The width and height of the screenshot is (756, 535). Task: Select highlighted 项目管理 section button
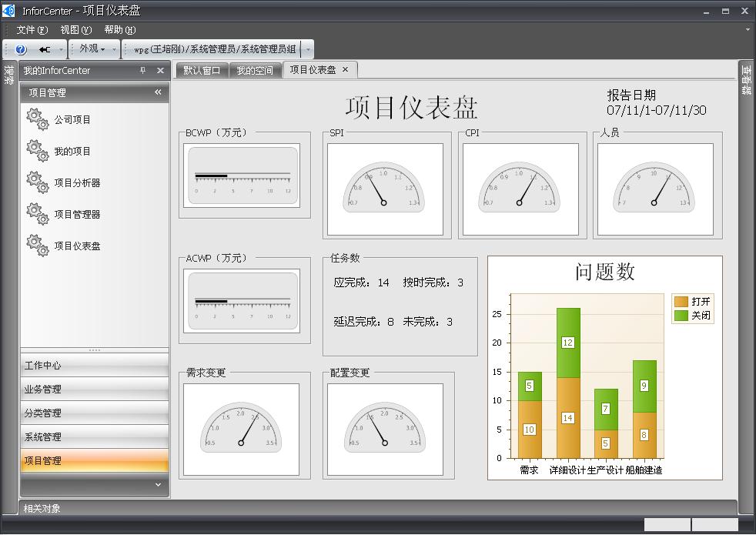tap(95, 460)
